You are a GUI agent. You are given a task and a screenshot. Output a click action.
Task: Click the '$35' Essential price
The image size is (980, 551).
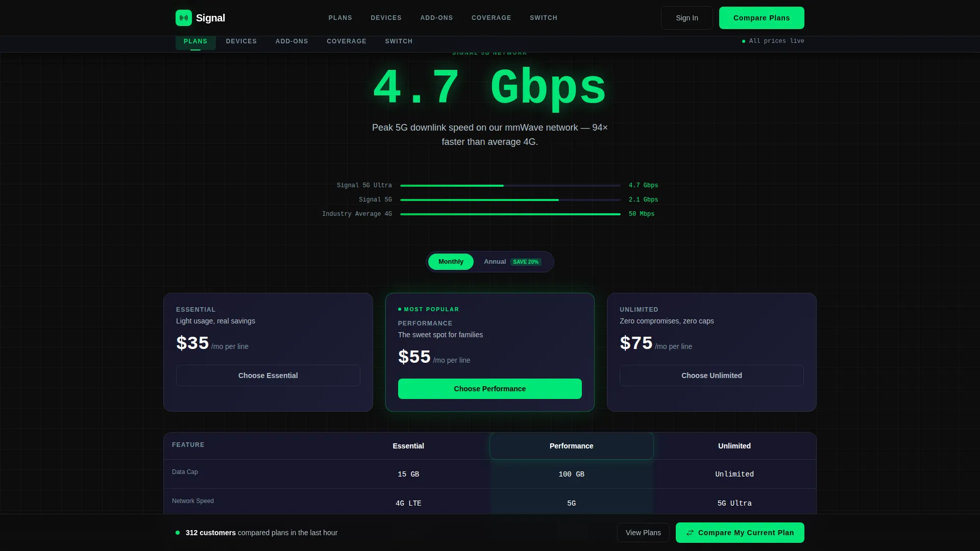click(x=192, y=343)
